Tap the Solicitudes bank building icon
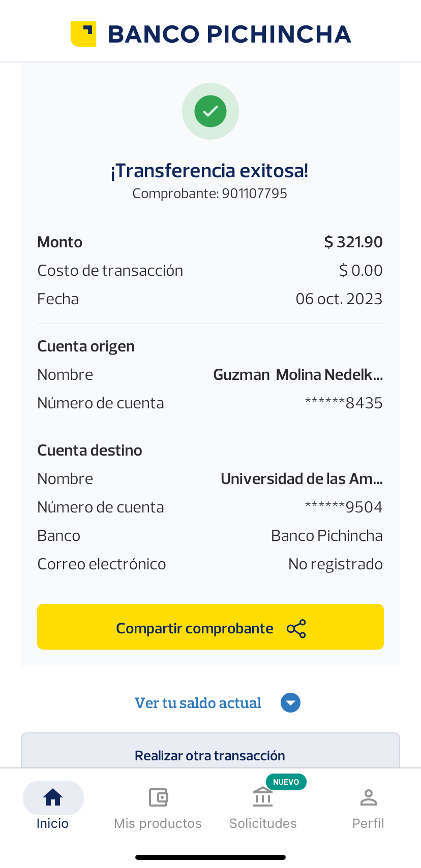 [x=263, y=797]
